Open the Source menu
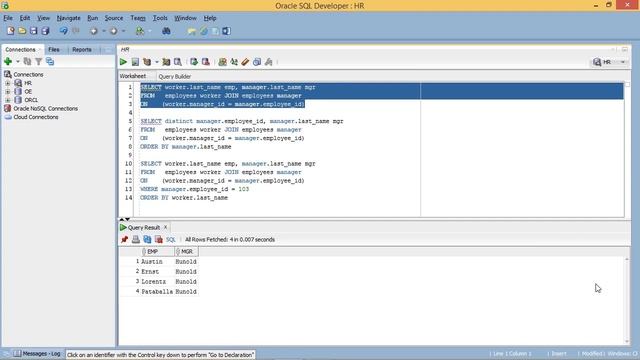The height and width of the screenshot is (360, 640). [x=114, y=18]
